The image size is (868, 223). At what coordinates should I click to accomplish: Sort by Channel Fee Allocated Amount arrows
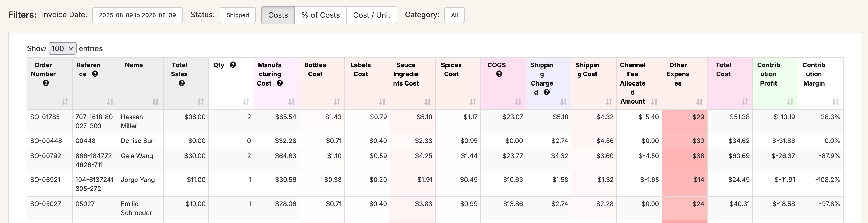654,101
